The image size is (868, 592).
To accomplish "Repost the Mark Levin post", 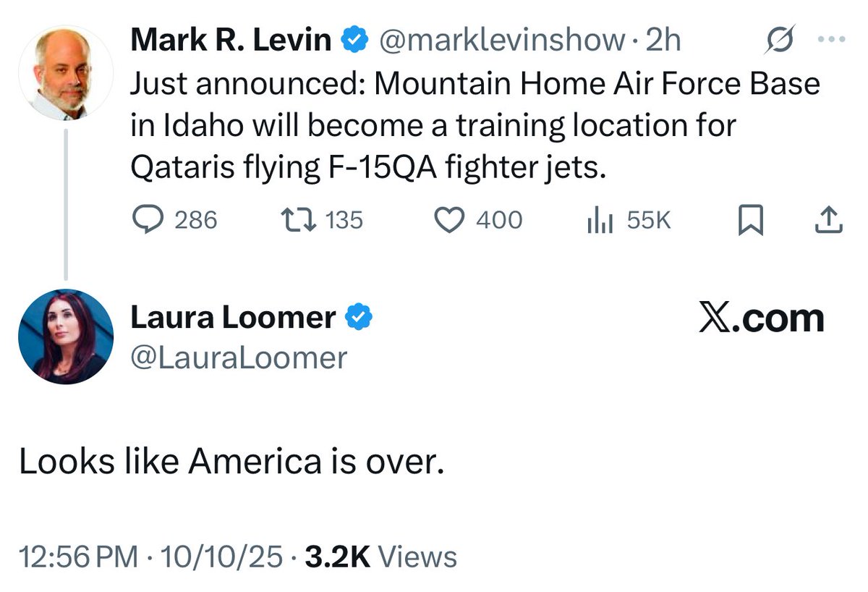I will tap(297, 220).
